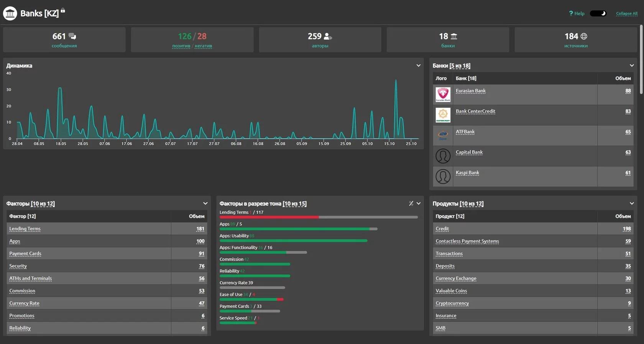Open the ATFBank link
644x344 pixels.
pyautogui.click(x=465, y=132)
